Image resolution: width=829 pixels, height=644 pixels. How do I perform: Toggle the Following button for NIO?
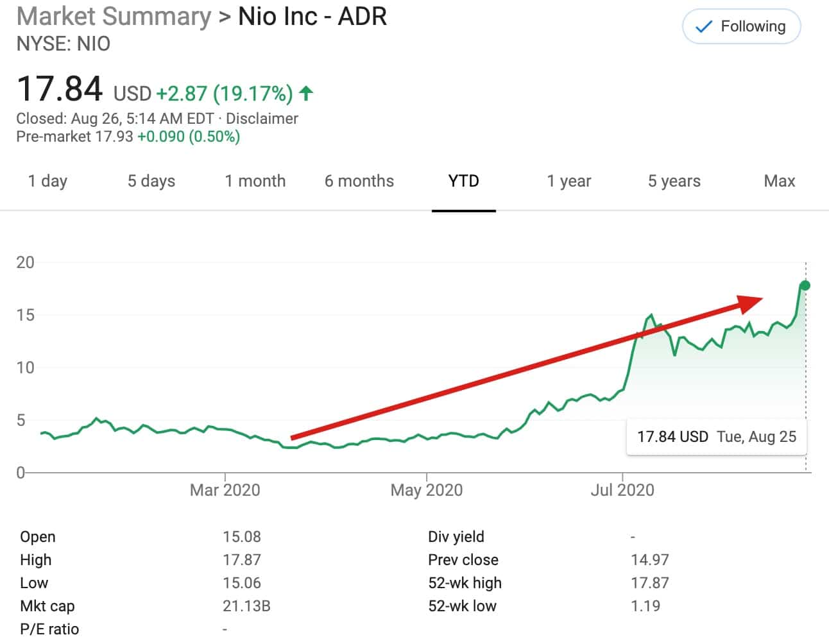pos(741,27)
